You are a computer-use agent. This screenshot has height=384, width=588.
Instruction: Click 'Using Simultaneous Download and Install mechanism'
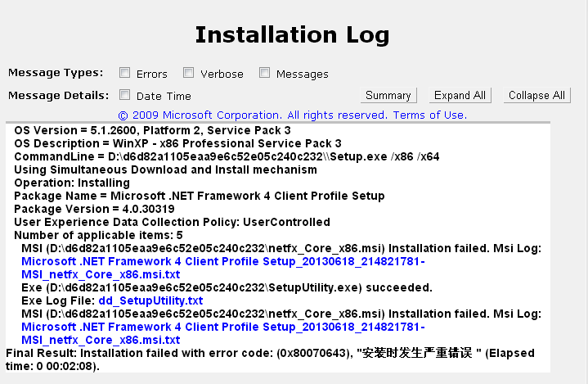(x=165, y=169)
